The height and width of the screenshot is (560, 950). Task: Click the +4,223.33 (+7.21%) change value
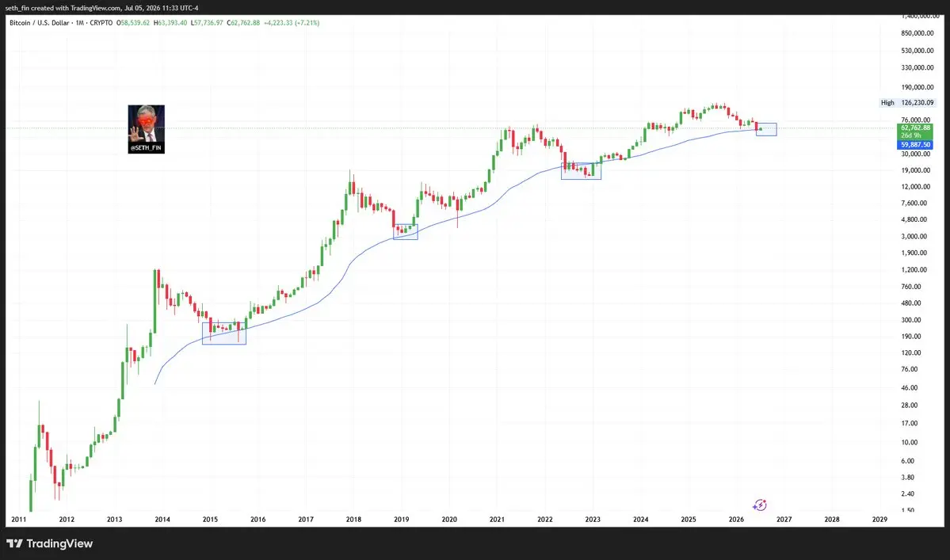[292, 23]
